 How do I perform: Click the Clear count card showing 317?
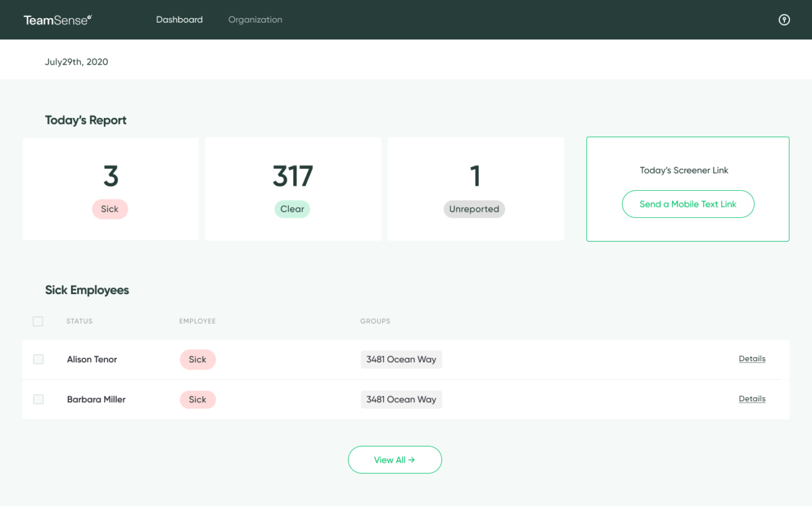293,189
